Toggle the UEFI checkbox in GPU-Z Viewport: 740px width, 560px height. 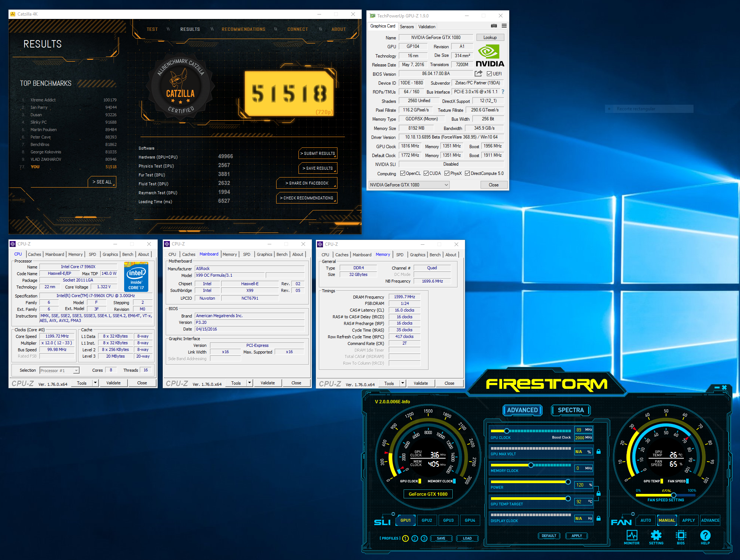[x=489, y=74]
